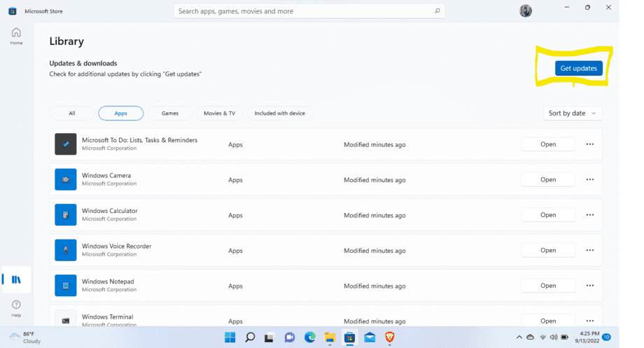
Task: Open Help in the sidebar
Action: tap(16, 308)
